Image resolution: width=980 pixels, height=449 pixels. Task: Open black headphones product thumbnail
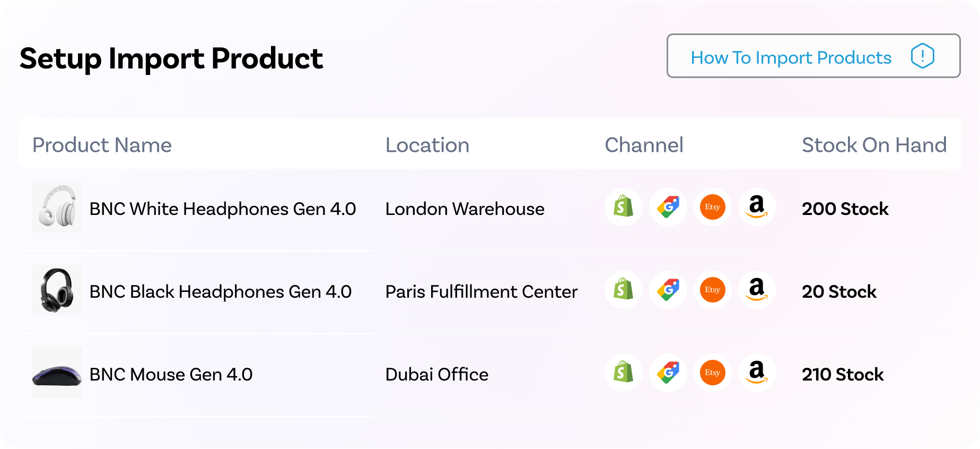point(57,290)
